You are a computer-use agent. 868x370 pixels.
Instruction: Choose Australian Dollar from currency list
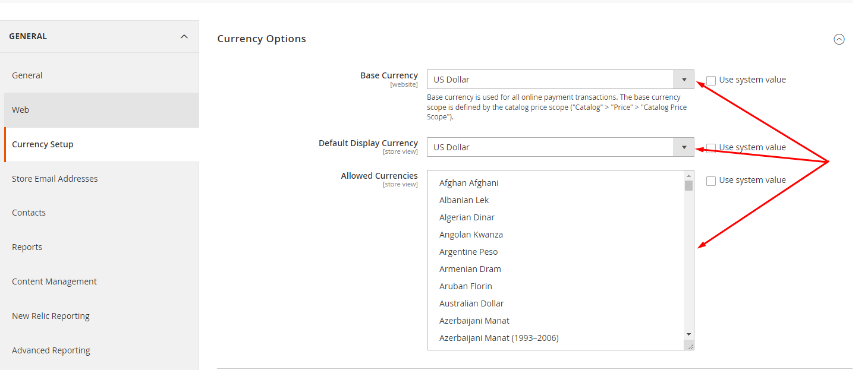[471, 303]
